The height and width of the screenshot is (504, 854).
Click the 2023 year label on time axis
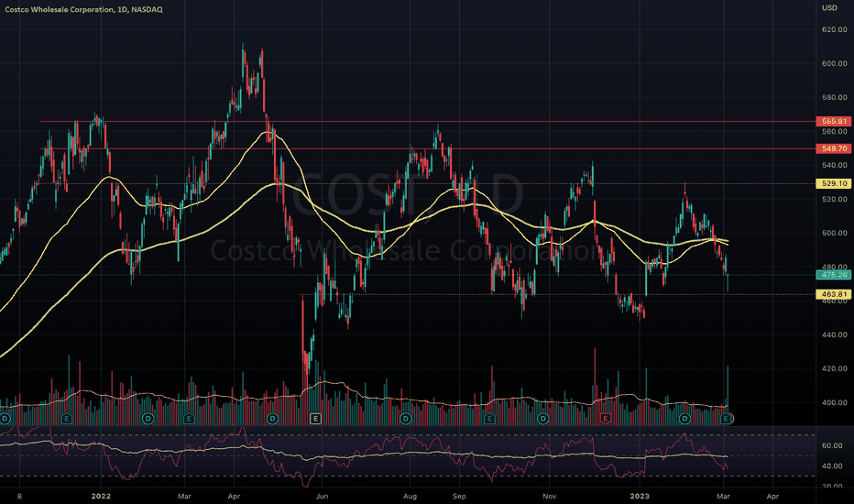(640, 496)
